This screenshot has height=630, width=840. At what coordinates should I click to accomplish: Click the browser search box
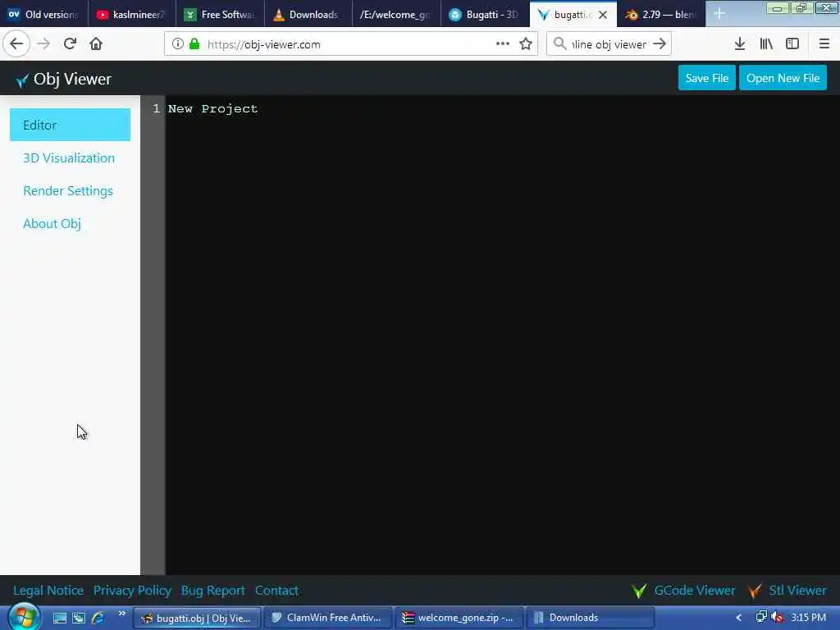(x=609, y=44)
